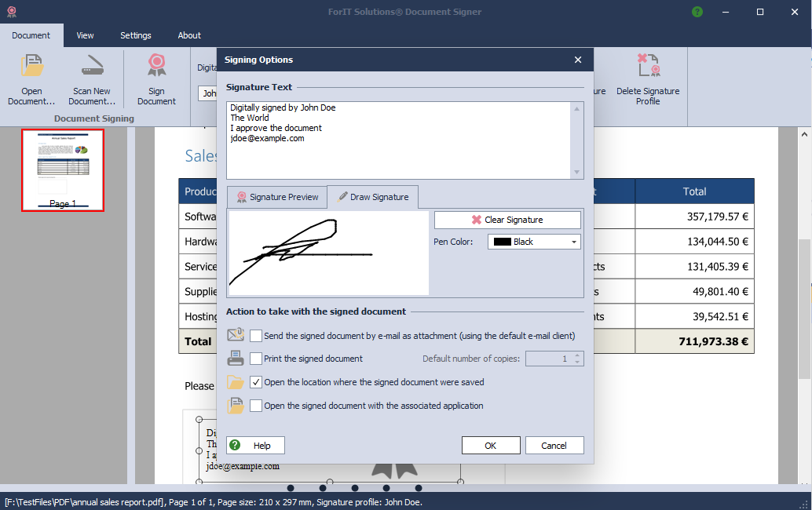Uncheck Open the location of signed document
This screenshot has width=812, height=510.
pyautogui.click(x=256, y=382)
